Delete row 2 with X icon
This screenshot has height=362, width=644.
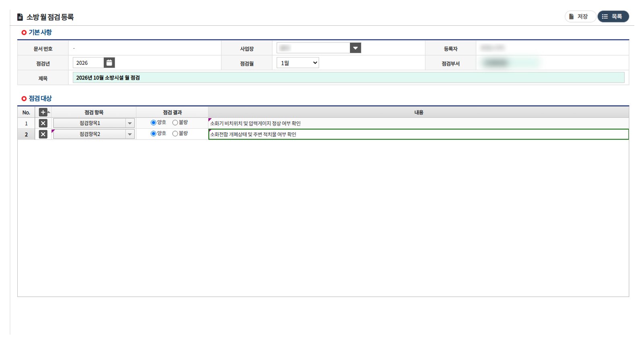pyautogui.click(x=43, y=134)
